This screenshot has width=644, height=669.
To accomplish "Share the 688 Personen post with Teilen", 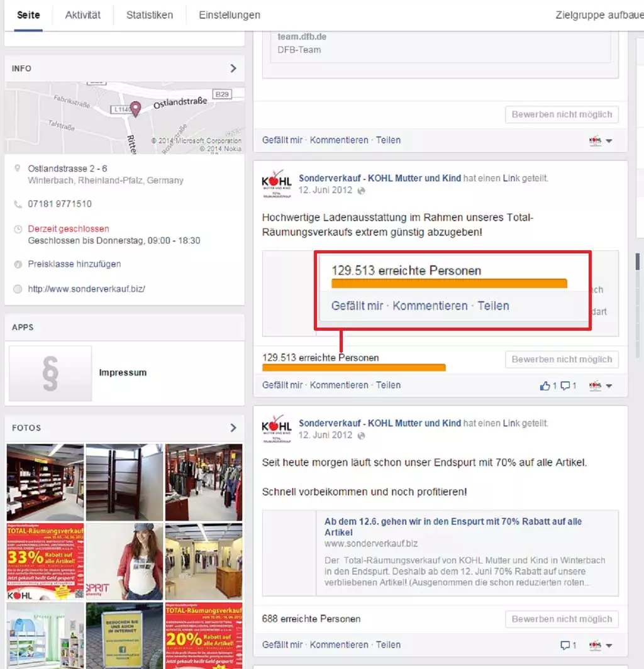I will tap(388, 644).
